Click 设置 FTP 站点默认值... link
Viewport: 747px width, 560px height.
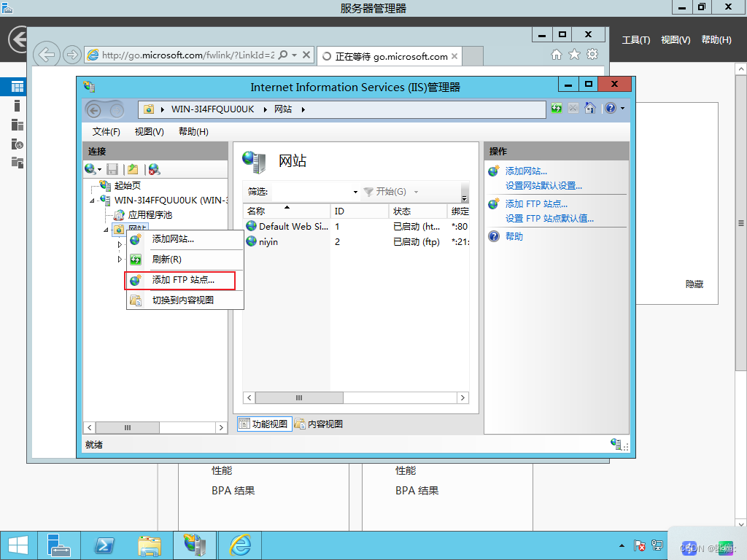pyautogui.click(x=549, y=219)
